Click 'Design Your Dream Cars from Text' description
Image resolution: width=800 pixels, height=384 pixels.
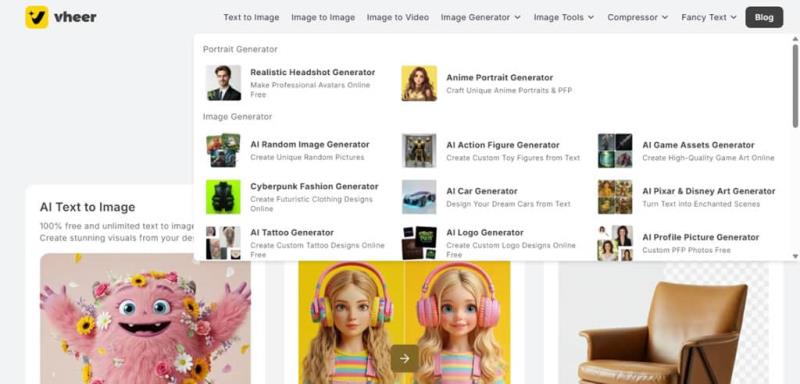click(508, 204)
